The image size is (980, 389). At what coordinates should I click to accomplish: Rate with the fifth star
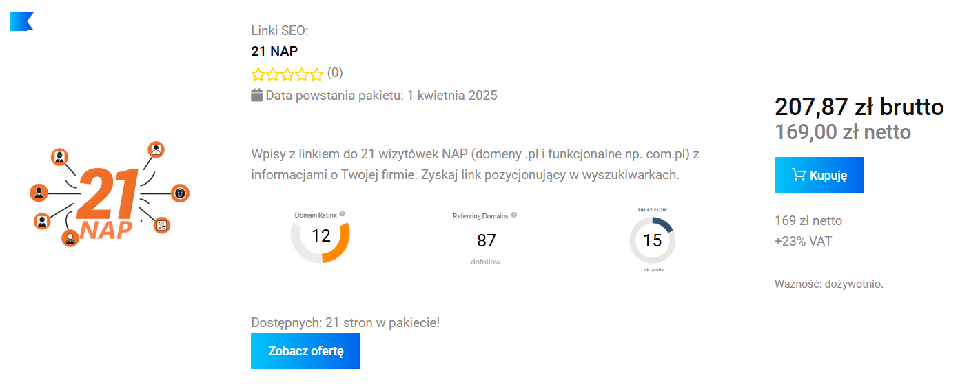click(x=316, y=74)
